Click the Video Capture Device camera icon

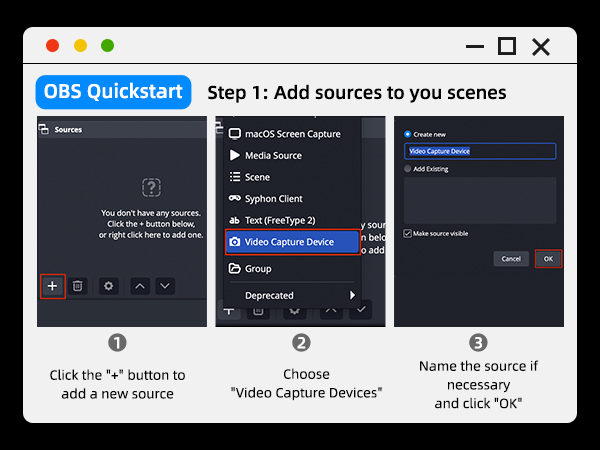coord(235,242)
